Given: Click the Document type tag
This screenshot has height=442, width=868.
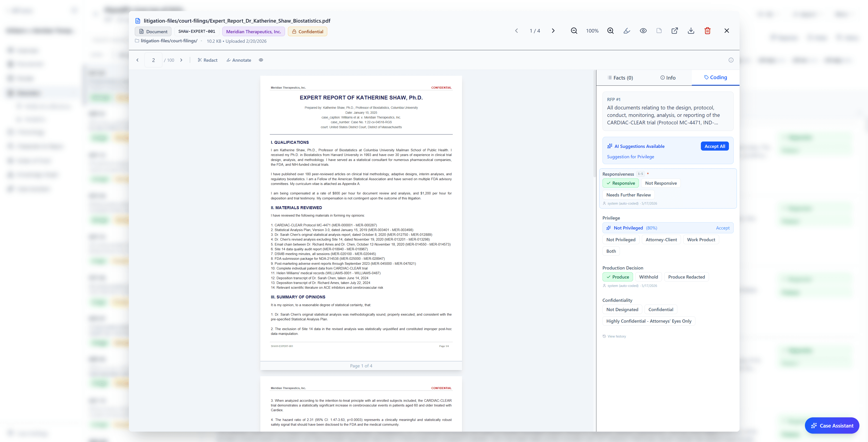Looking at the screenshot, I should pos(153,32).
